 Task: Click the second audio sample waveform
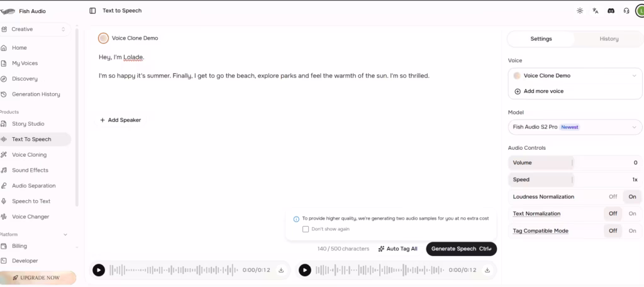click(x=380, y=270)
